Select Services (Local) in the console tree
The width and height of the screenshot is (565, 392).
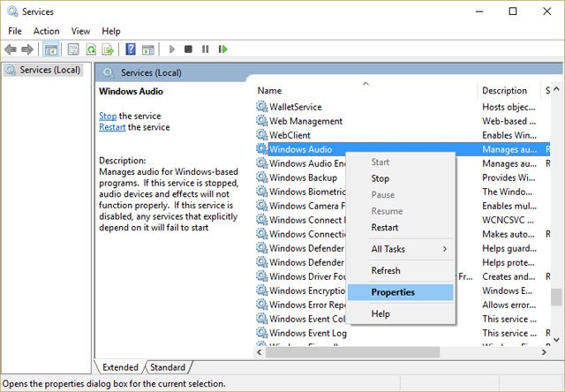coord(50,70)
